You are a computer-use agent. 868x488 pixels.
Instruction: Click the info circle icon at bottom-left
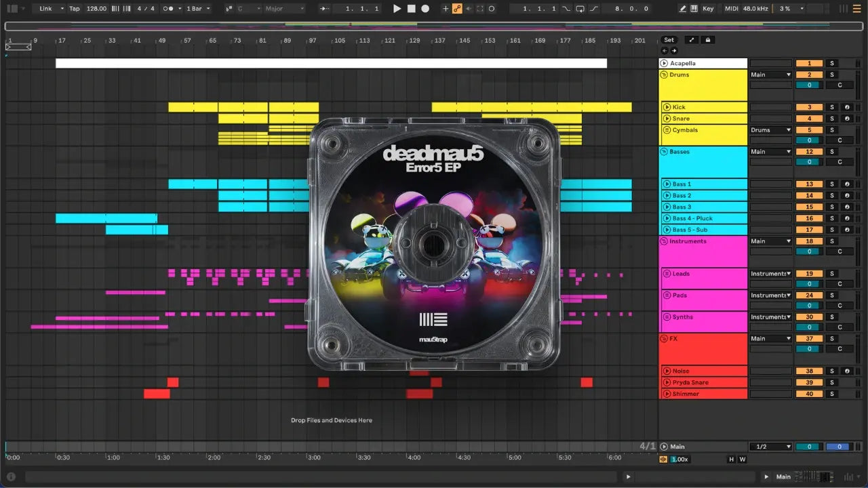pos(10,476)
